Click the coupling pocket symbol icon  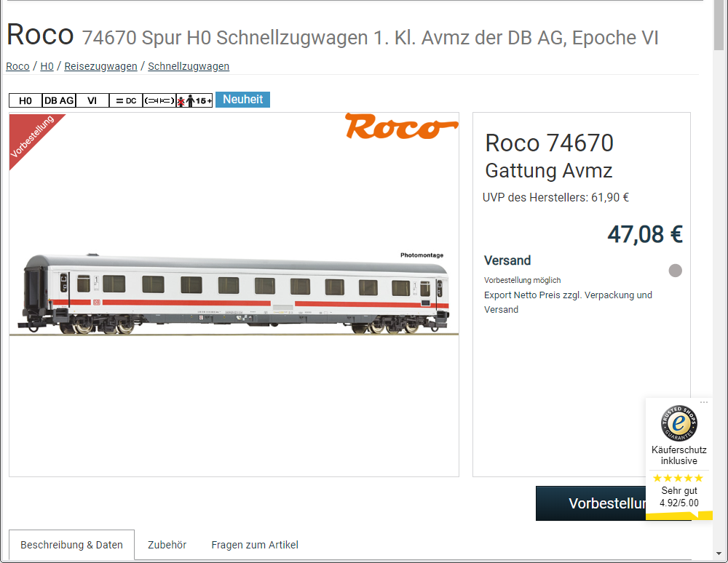(159, 100)
